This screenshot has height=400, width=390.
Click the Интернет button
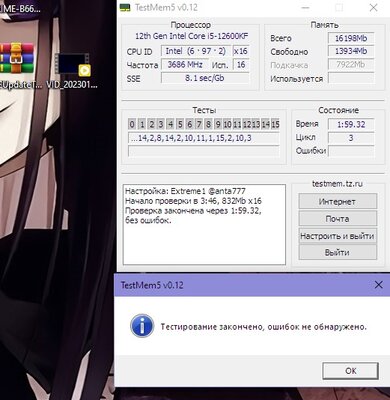point(337,201)
